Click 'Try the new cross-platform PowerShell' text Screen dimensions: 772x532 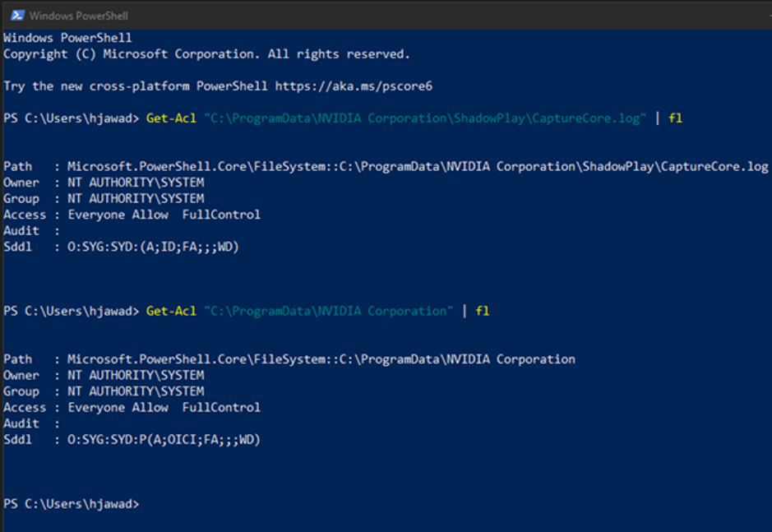[x=136, y=86]
